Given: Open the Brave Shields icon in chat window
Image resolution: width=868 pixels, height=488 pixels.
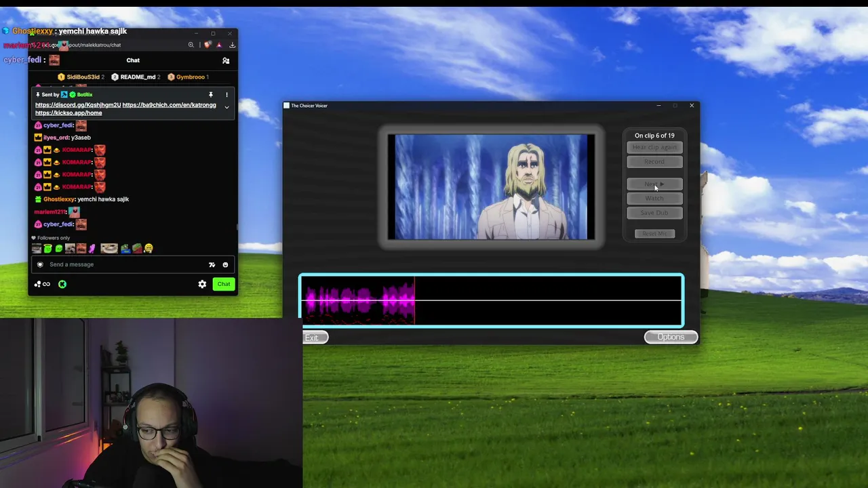Looking at the screenshot, I should [x=208, y=45].
